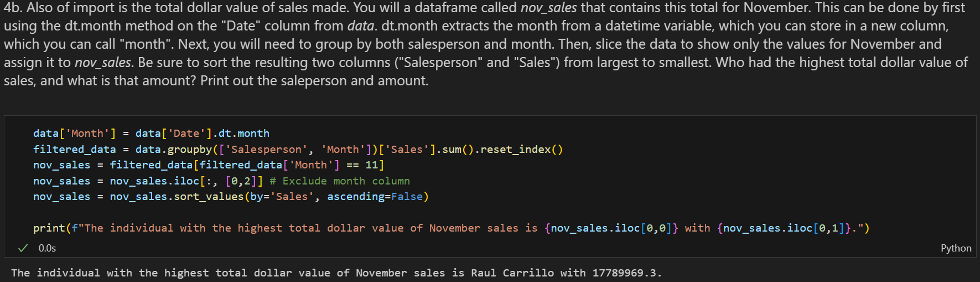Click italic nov_sales in markdown first line
Image resolution: width=980 pixels, height=282 pixels.
click(x=548, y=8)
